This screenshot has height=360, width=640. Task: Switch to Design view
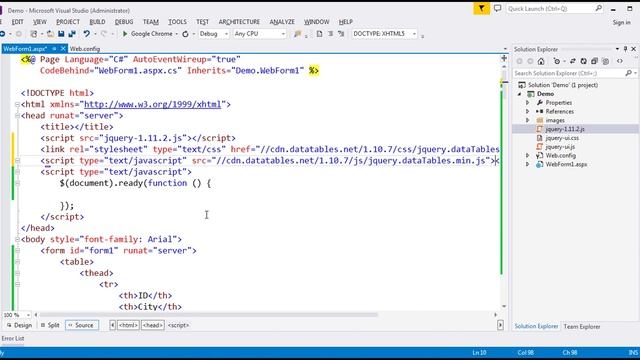coord(19,325)
